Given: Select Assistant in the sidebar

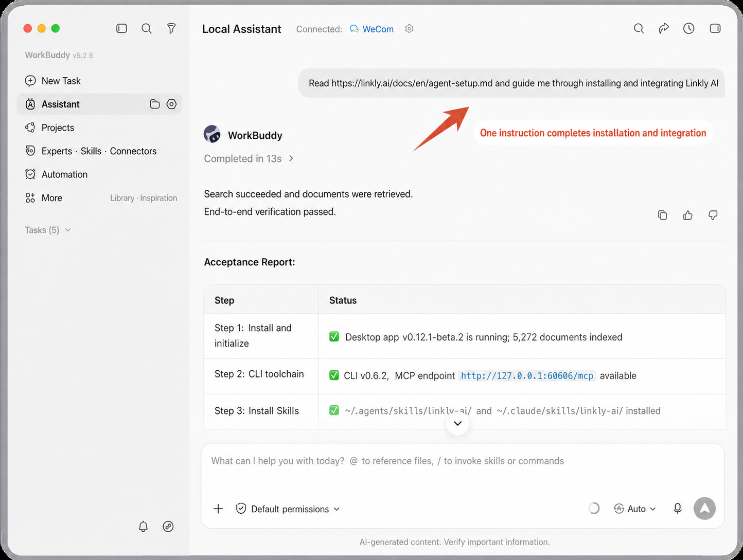Looking at the screenshot, I should pyautogui.click(x=99, y=104).
